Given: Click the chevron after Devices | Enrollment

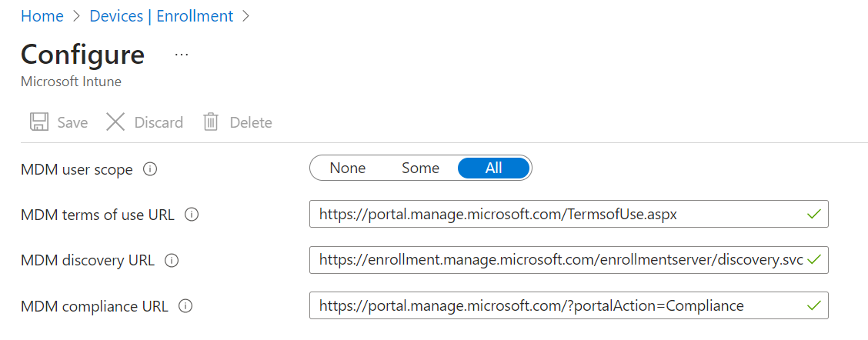Looking at the screenshot, I should [246, 15].
